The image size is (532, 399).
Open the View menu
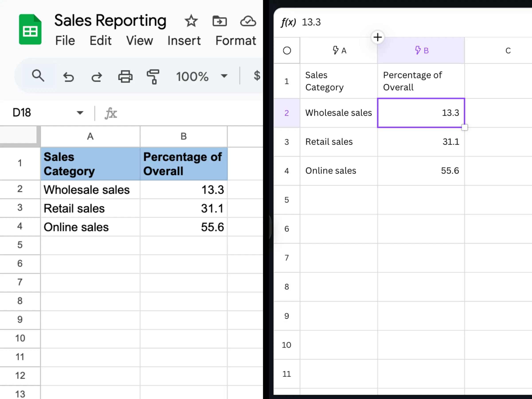[139, 40]
